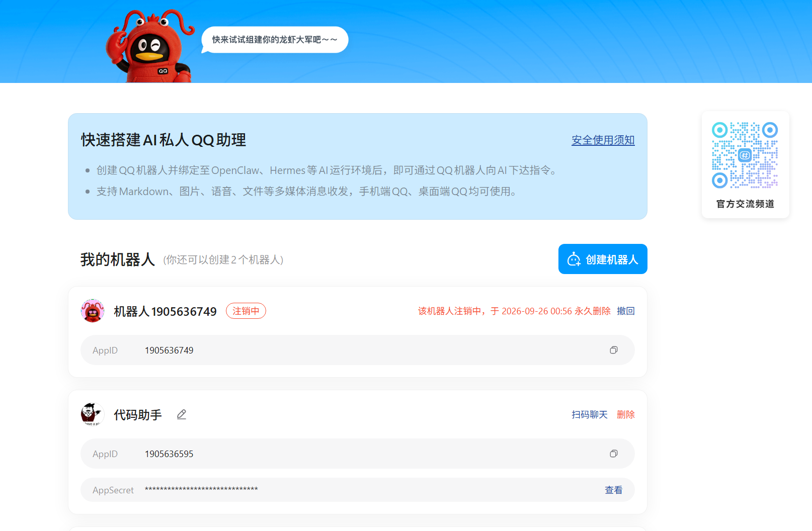
Task: Click the 我的机器人 heading
Action: [x=118, y=259]
